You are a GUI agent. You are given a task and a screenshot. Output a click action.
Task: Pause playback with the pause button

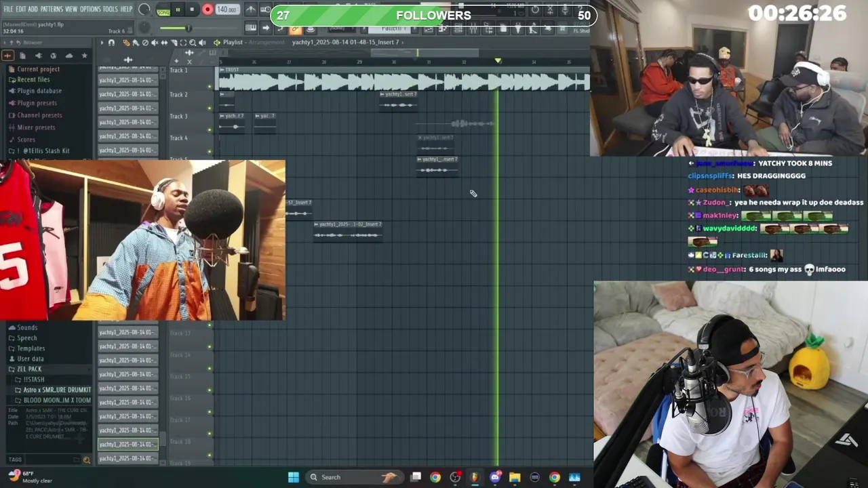point(178,9)
